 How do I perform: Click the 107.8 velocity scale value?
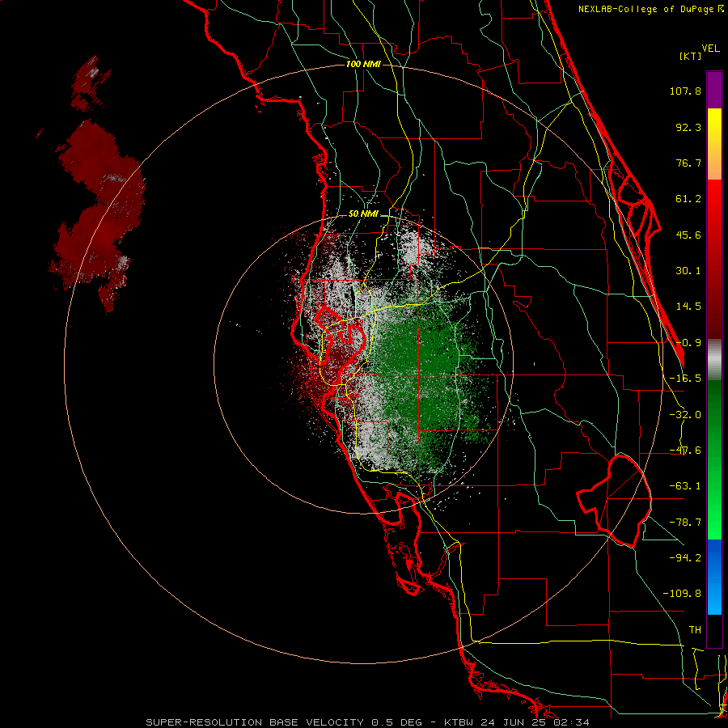pyautogui.click(x=685, y=91)
